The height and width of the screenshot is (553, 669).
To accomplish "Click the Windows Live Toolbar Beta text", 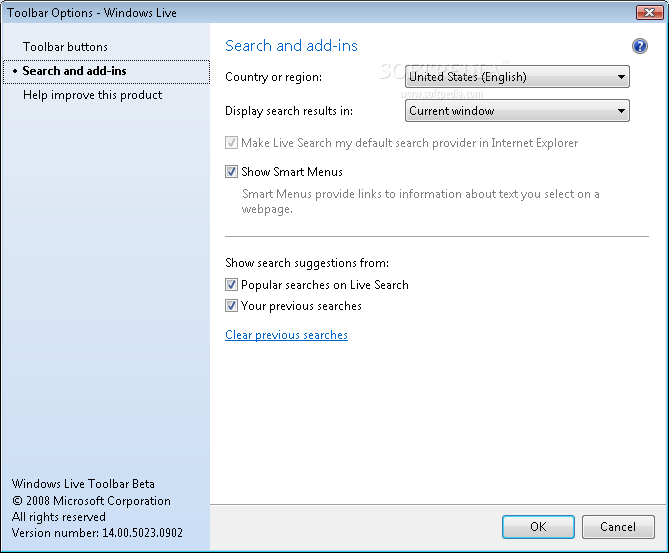I will point(83,484).
